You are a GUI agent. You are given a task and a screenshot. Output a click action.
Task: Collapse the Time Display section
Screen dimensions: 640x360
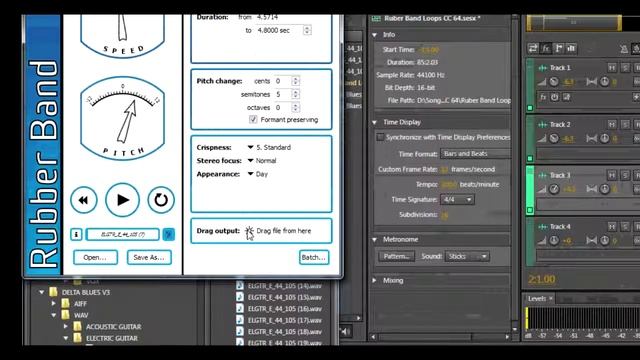(x=374, y=122)
